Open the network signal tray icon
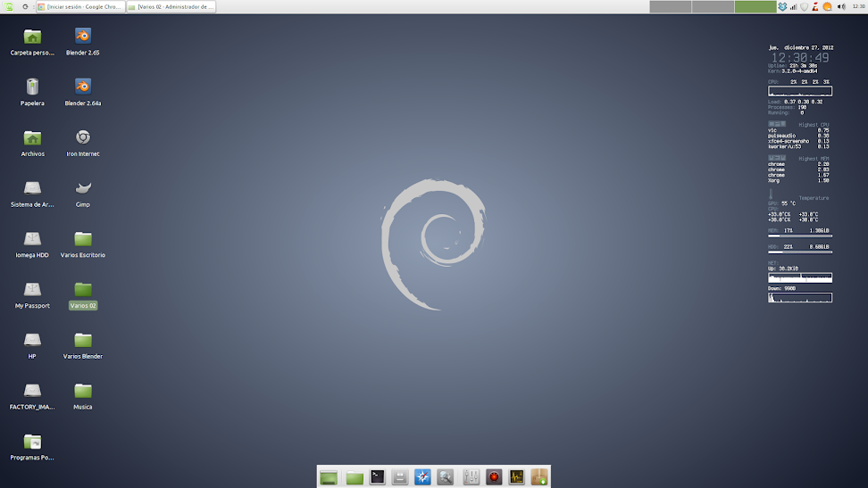This screenshot has height=488, width=868. point(793,6)
